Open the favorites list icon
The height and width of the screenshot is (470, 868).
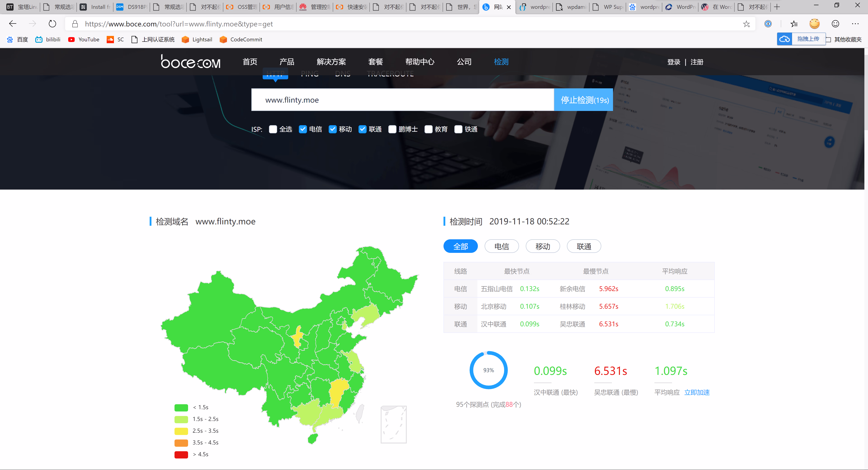tap(794, 24)
